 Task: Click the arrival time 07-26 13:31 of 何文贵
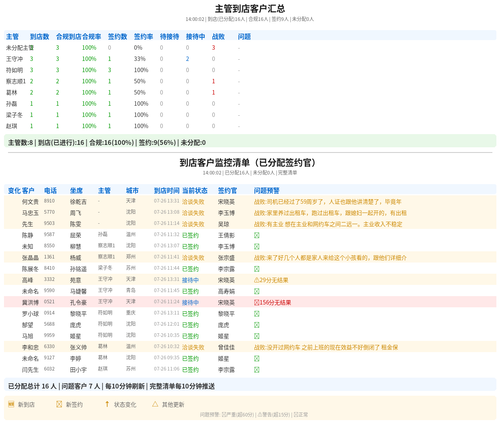pos(167,201)
